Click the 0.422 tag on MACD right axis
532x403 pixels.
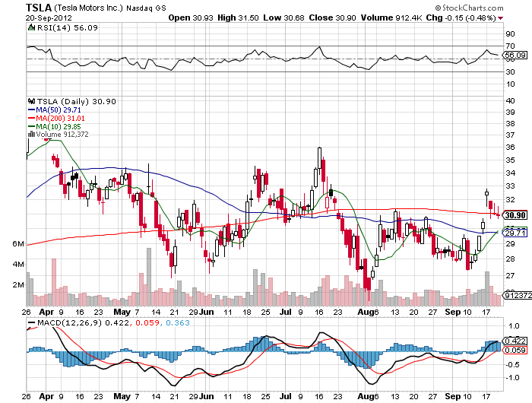pyautogui.click(x=515, y=341)
